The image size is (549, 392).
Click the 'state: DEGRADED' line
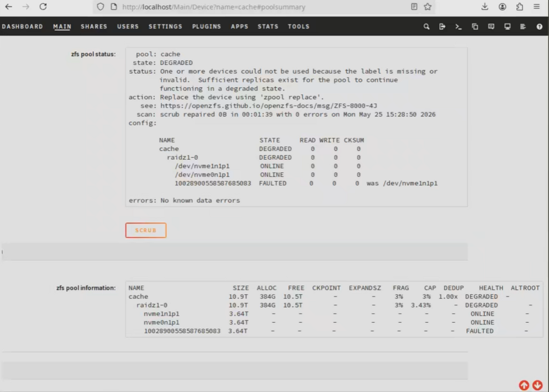pyautogui.click(x=163, y=63)
